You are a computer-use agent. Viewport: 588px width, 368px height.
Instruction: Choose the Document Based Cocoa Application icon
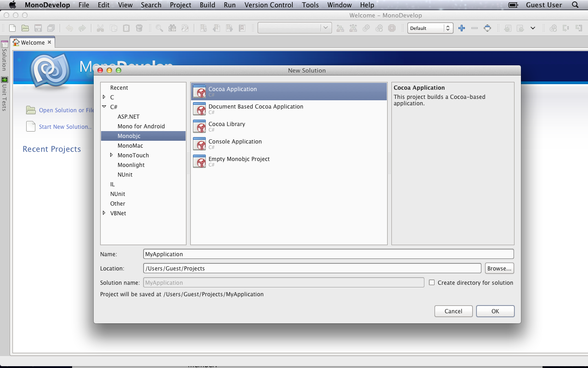[199, 109]
